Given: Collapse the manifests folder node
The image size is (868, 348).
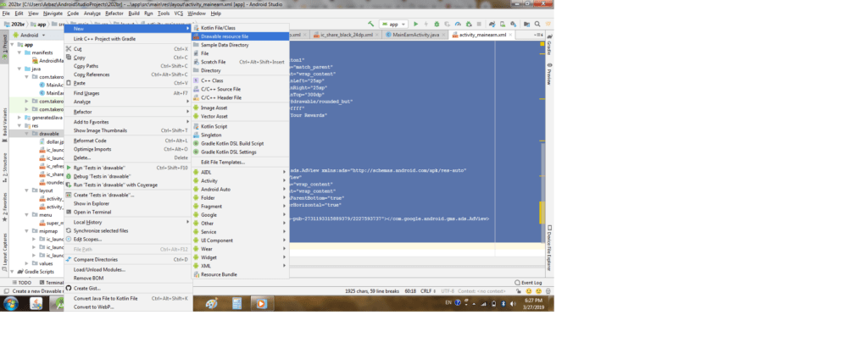Looking at the screenshot, I should [20, 52].
